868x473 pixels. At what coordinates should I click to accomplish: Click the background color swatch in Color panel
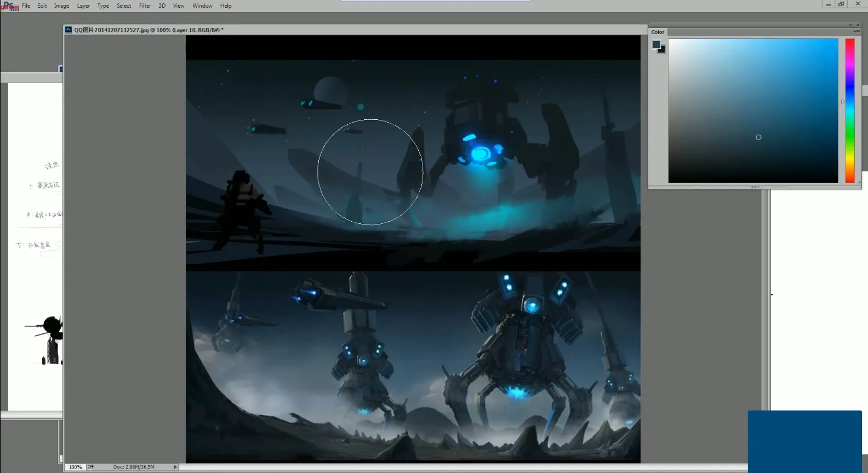[x=663, y=50]
